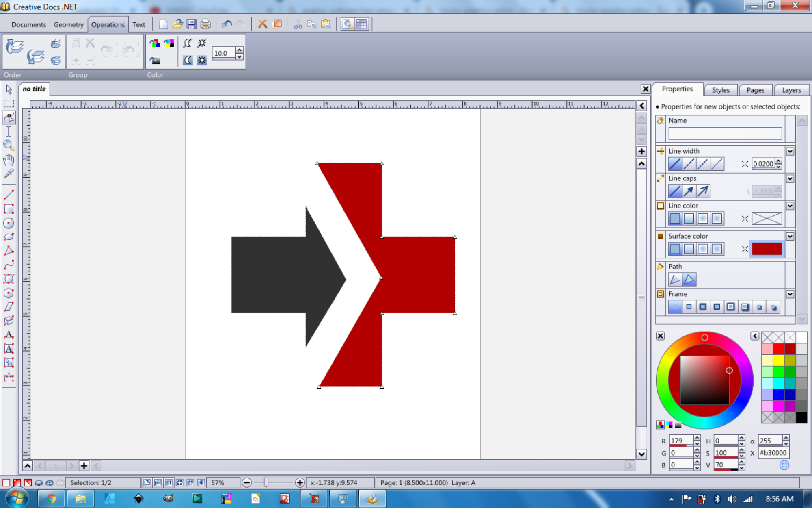Expand the Line width options dropdown
This screenshot has height=508, width=812.
click(790, 152)
